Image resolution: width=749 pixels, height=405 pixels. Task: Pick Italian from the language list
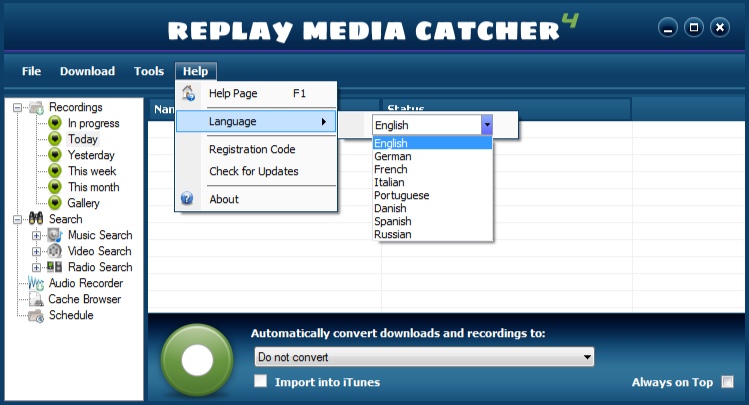coord(432,182)
